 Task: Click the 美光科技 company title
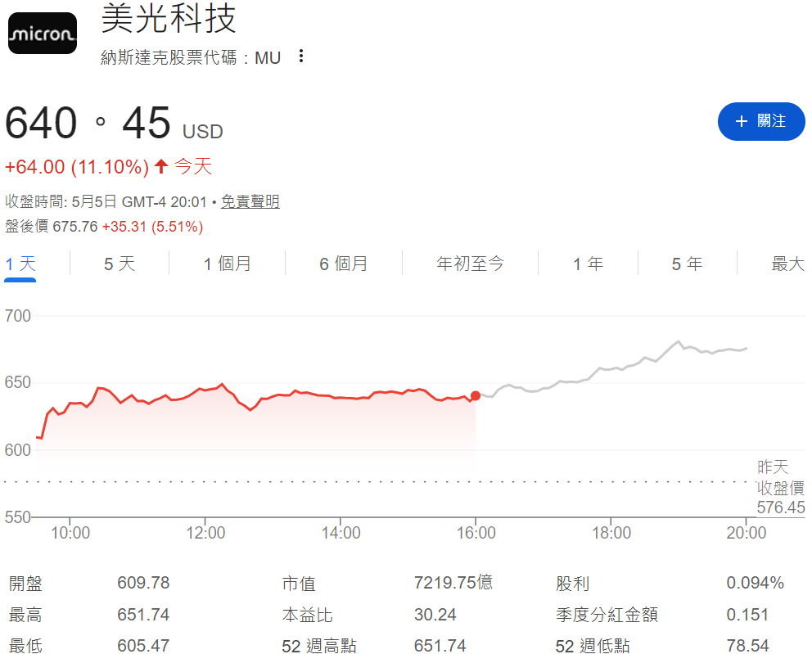tap(169, 19)
